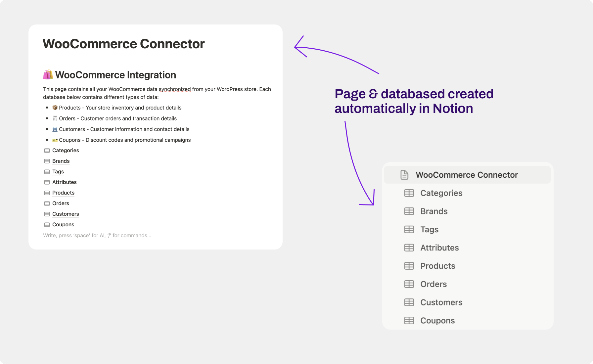Image resolution: width=593 pixels, height=364 pixels.
Task: Click the table icon beside Coupons database
Action: [x=47, y=225]
